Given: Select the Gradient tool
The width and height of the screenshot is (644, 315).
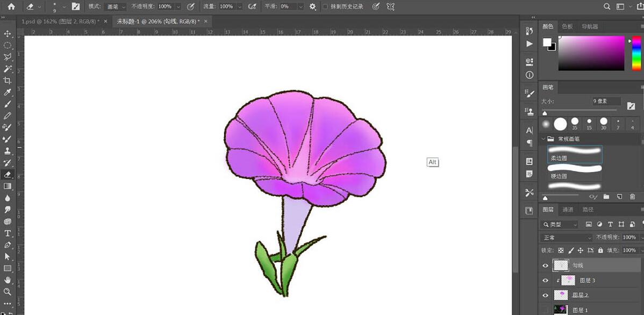Looking at the screenshot, I should (8, 187).
